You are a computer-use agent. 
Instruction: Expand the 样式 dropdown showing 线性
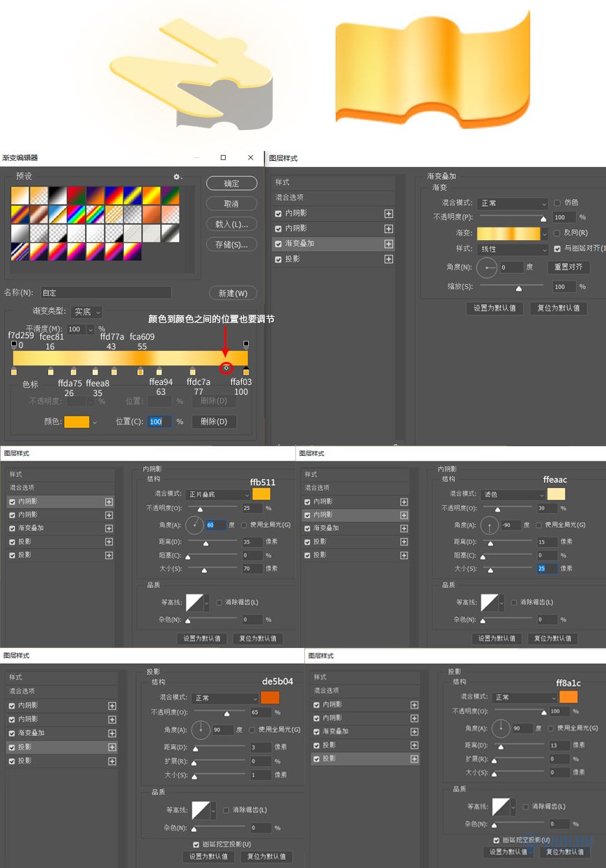[x=513, y=249]
